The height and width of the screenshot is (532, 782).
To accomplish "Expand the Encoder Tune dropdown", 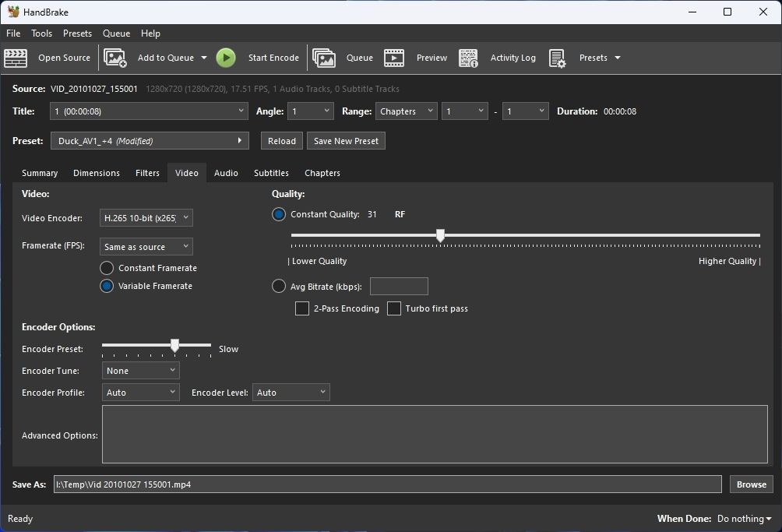I will pos(140,370).
